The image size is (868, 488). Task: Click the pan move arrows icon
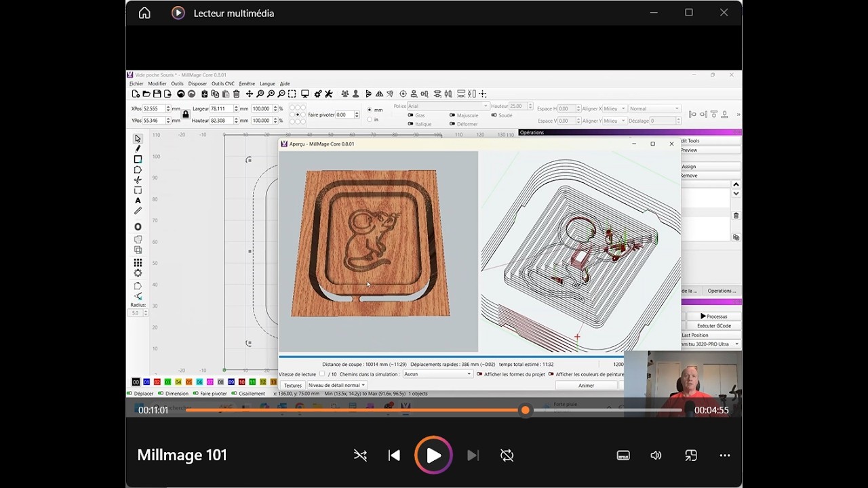pyautogui.click(x=250, y=94)
